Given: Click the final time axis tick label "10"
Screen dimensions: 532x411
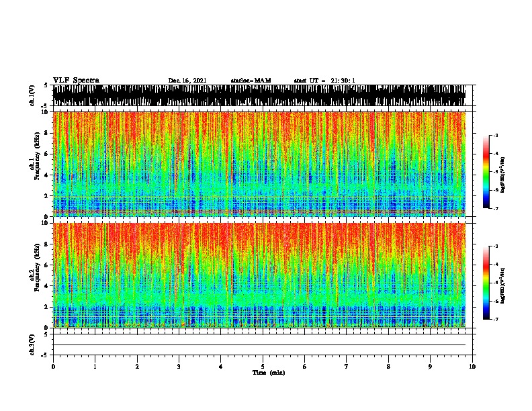Looking at the screenshot, I should 472,366.
